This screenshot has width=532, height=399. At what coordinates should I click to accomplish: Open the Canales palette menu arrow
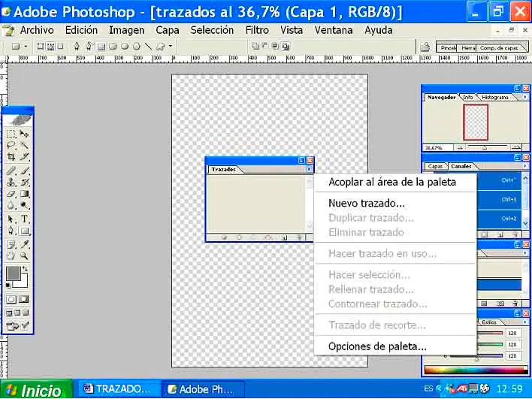tap(525, 166)
